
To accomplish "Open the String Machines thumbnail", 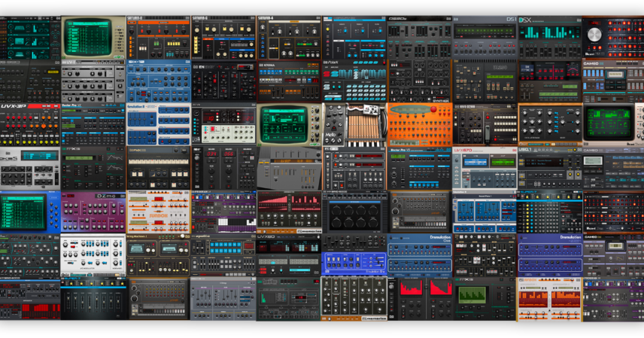I will point(159,255).
